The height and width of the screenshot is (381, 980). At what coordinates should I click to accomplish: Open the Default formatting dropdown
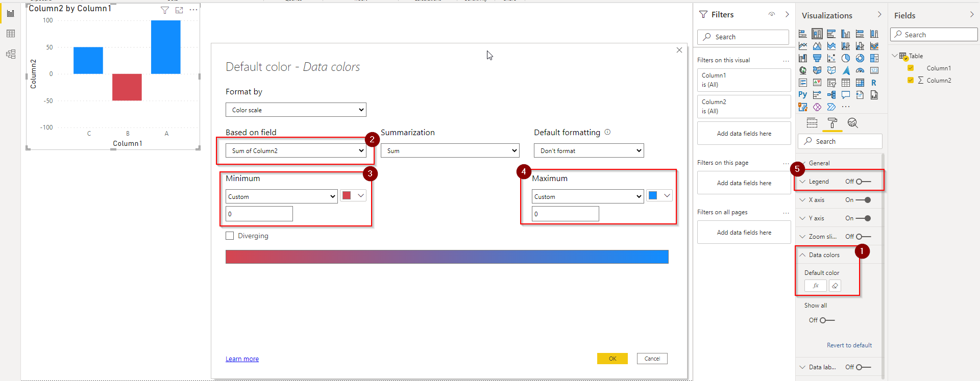(589, 150)
